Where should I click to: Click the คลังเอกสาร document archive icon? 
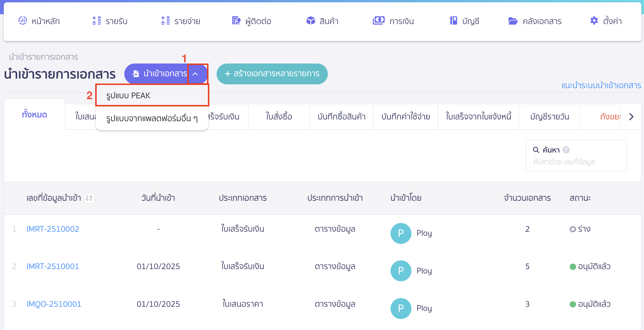513,21
